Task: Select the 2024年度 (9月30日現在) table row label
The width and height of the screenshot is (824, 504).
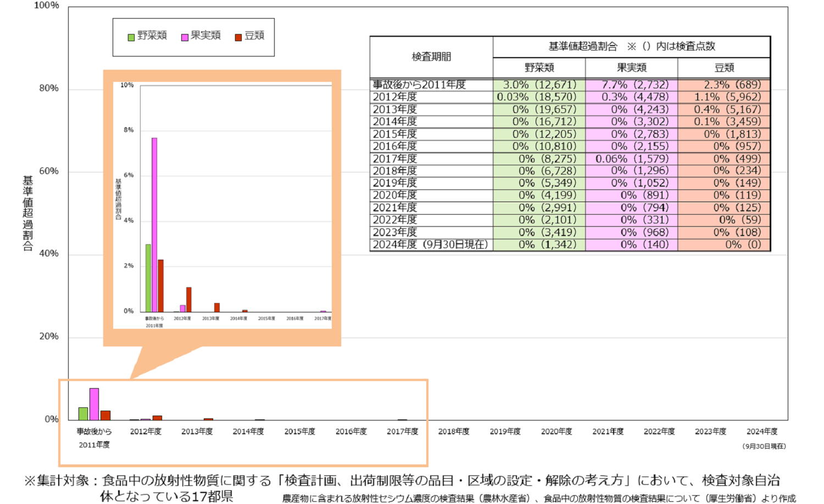Action: (430, 245)
